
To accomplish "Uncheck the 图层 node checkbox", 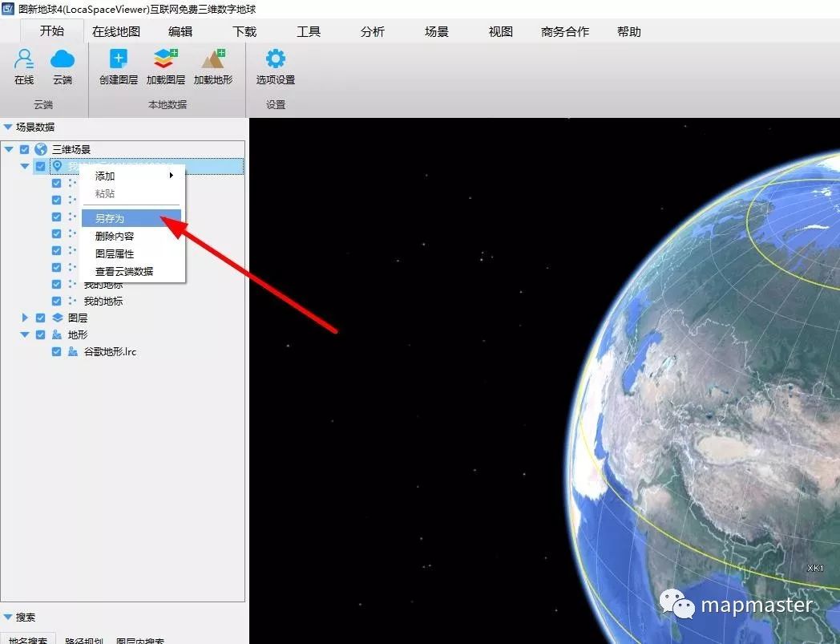I will click(x=40, y=318).
